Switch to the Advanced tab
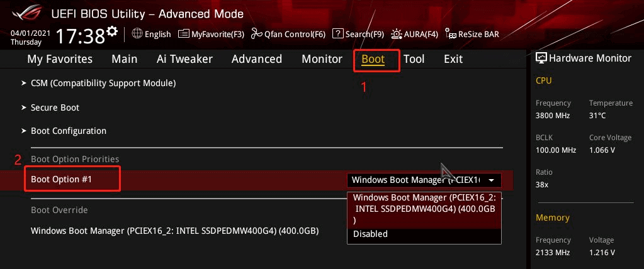Viewport: 644px width, 269px height. pos(257,59)
